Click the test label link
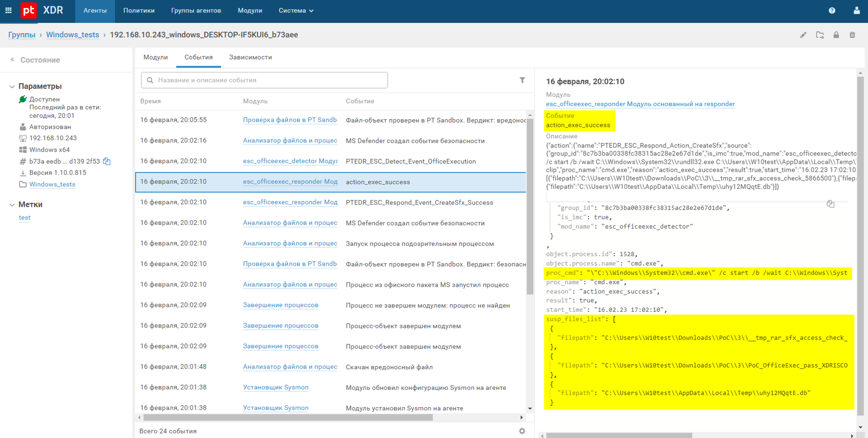Viewport: 868px width, 438px height. point(25,218)
